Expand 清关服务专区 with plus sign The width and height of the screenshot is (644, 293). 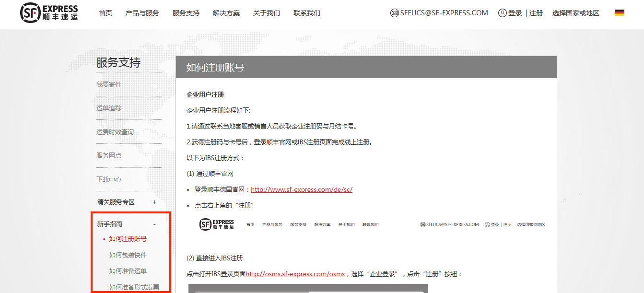click(x=154, y=202)
